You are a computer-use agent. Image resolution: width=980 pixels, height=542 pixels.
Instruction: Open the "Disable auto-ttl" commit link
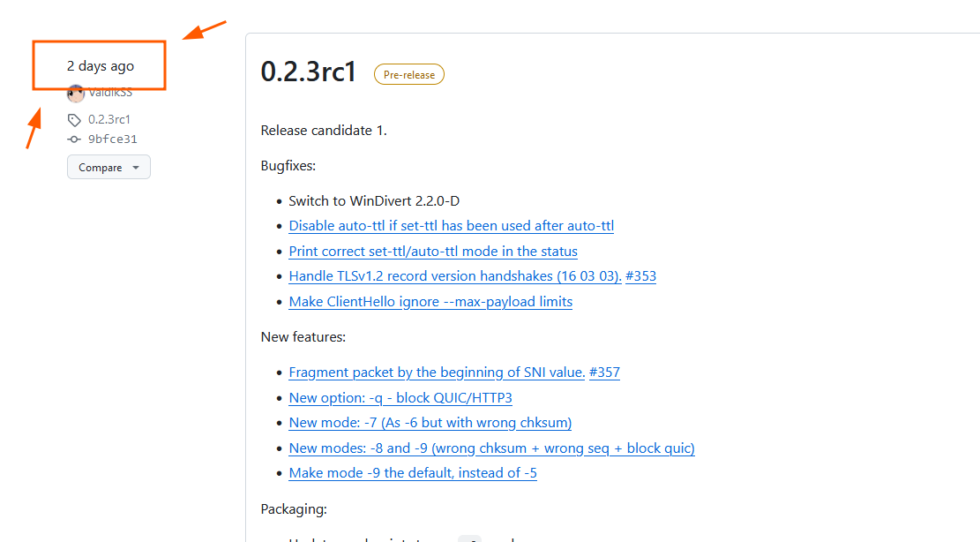pos(451,226)
